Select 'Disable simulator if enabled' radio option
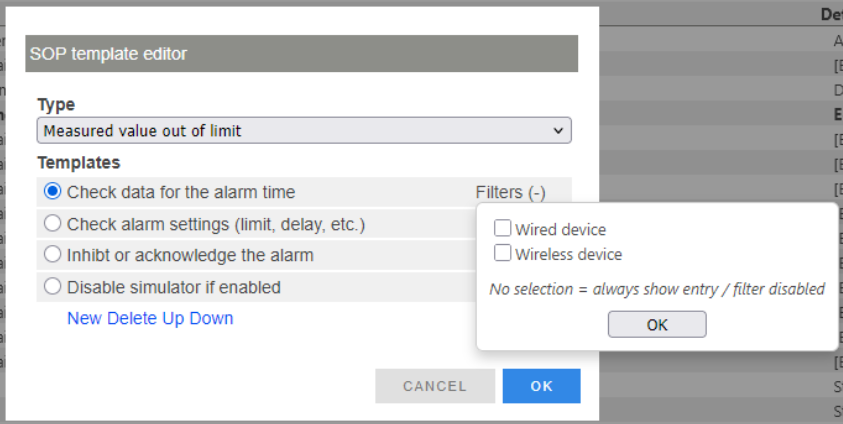This screenshot has width=843, height=424. tap(53, 287)
